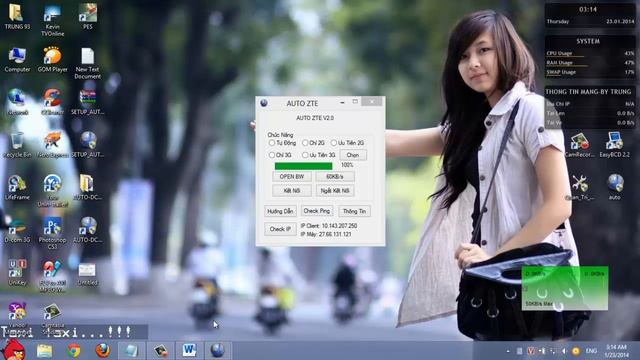Click the RAM Usage line in SYSTEM widget
This screenshot has height=360, width=640.
[590, 63]
